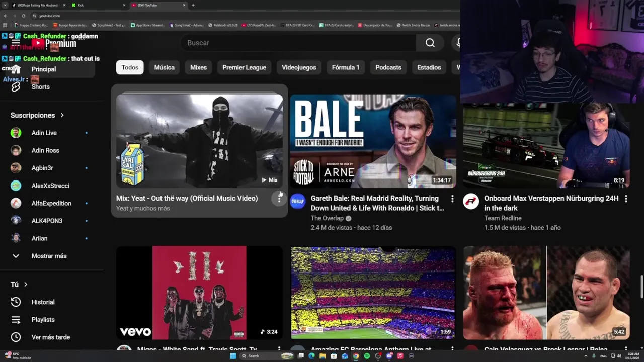The image size is (644, 362).
Task: Open Spotify from the taskbar
Action: pyautogui.click(x=367, y=356)
